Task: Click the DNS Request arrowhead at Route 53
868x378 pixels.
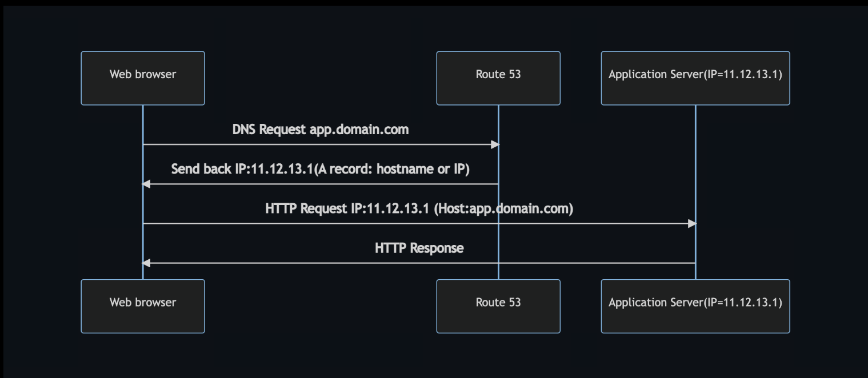Action: click(495, 144)
